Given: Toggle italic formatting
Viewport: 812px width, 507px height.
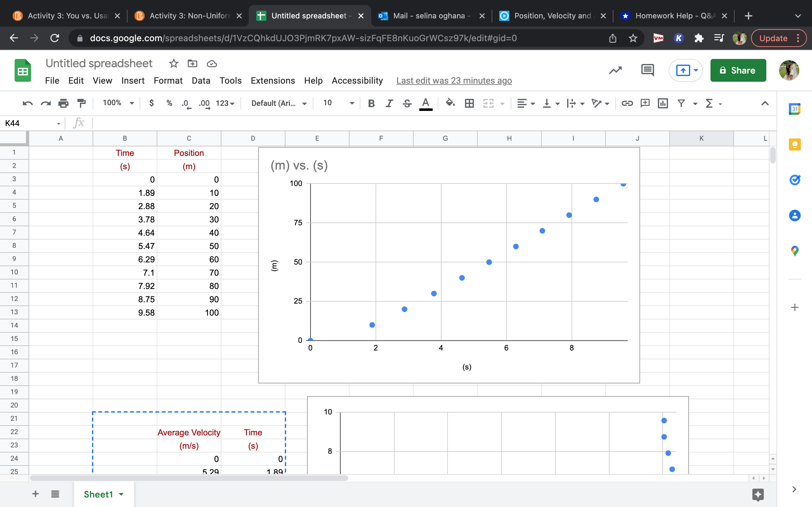Looking at the screenshot, I should (389, 103).
